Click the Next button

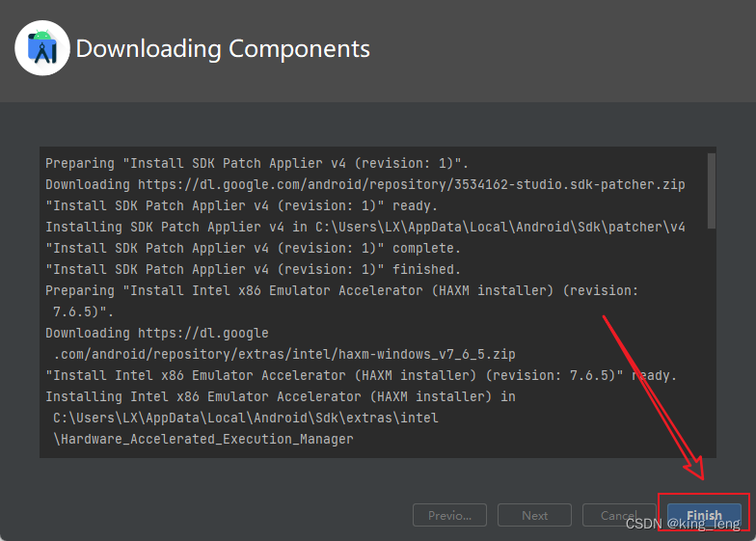click(534, 515)
